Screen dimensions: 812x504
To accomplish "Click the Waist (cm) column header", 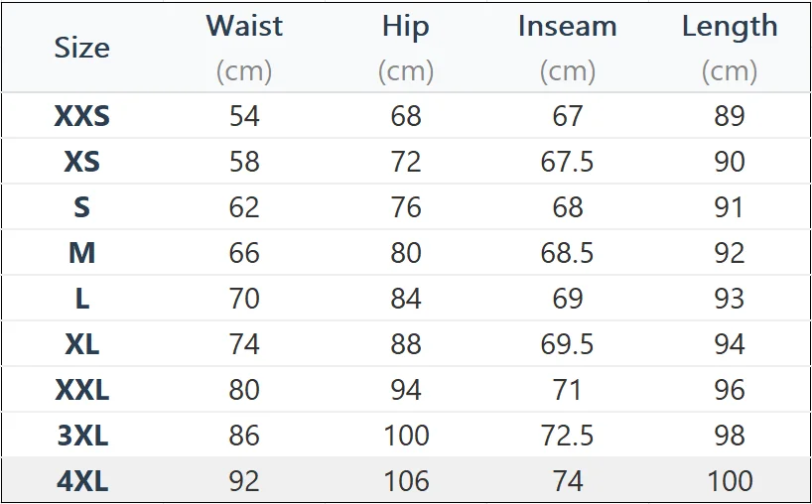I will (x=244, y=48).
